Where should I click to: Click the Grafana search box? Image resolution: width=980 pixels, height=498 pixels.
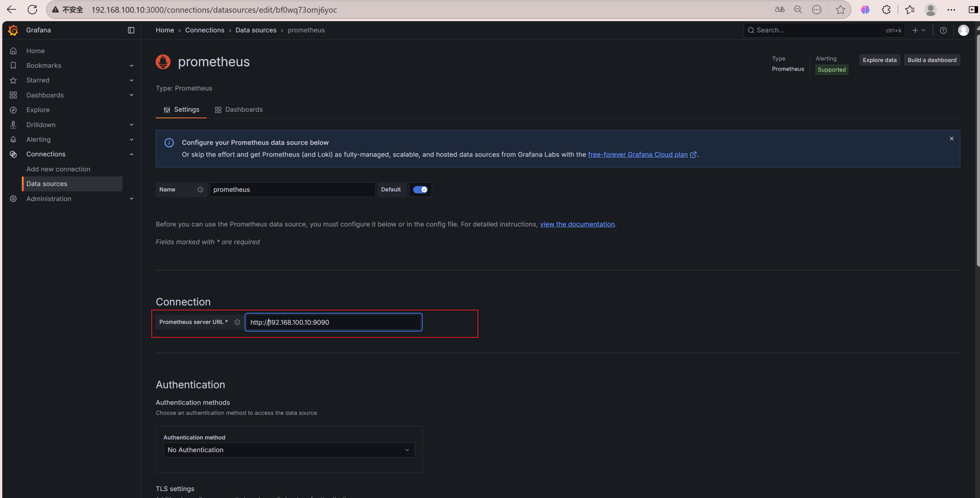click(x=824, y=30)
